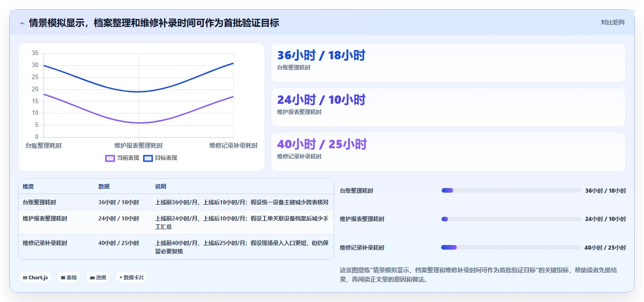The image size is (644, 302).
Task: Click progress value 24小时 / 10小时
Action: point(606,219)
